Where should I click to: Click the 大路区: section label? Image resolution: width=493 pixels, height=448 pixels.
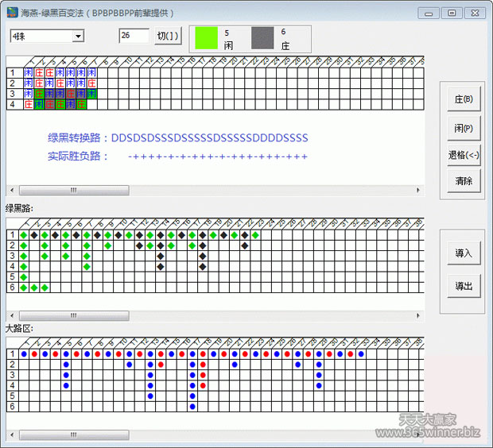pos(19,329)
